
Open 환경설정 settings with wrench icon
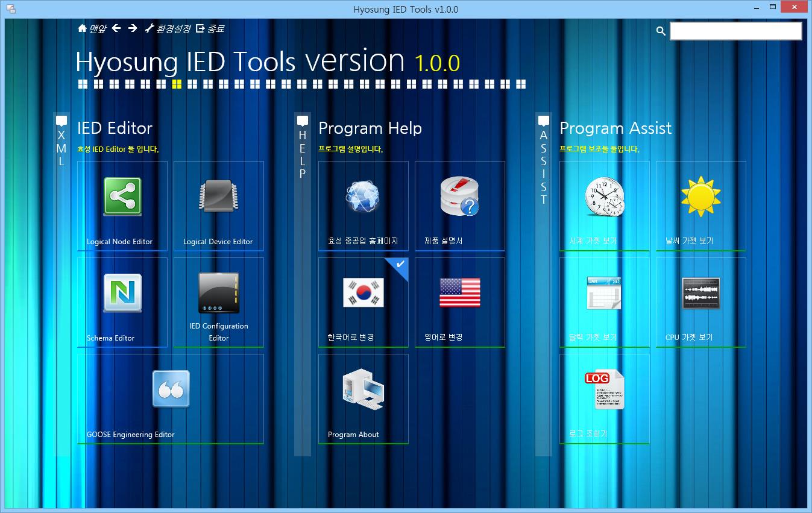(x=167, y=28)
